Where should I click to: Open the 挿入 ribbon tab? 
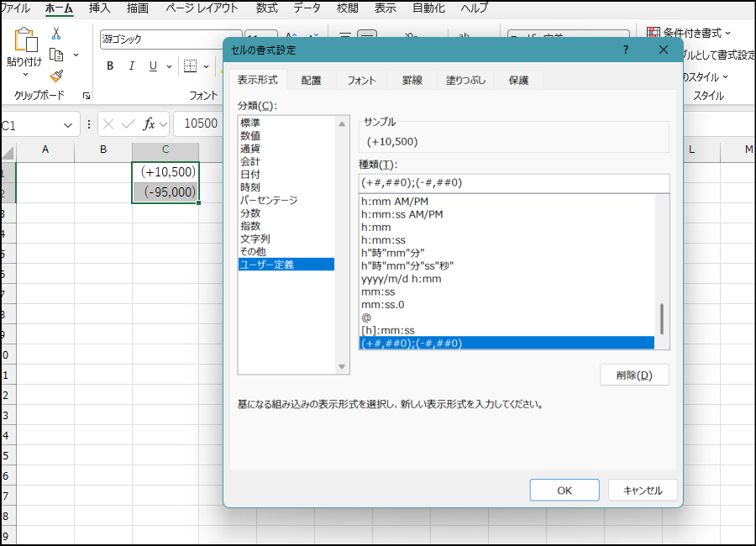(x=99, y=8)
